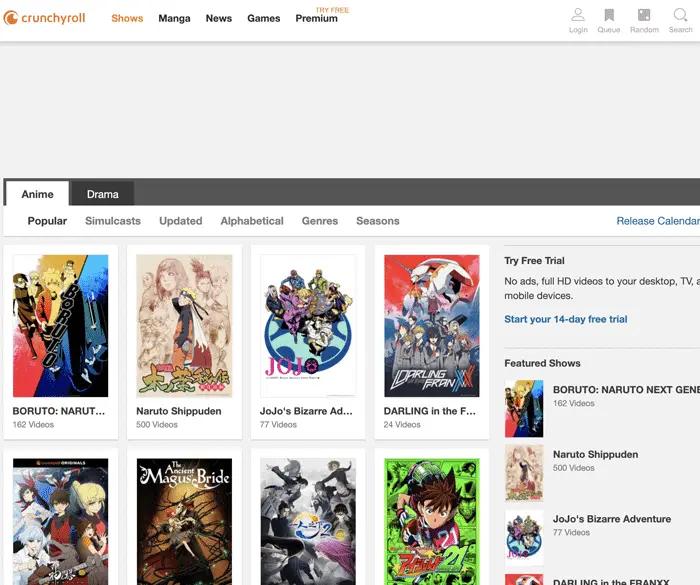This screenshot has height=585, width=700.
Task: Click '162 Videos' under BORUTO grid card
Action: (x=33, y=425)
